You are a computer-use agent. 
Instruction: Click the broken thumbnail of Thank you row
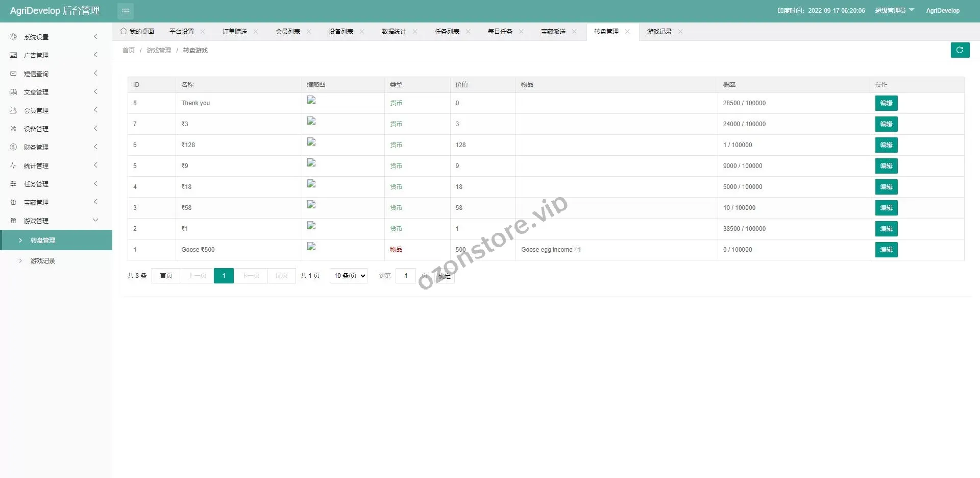coord(311,100)
